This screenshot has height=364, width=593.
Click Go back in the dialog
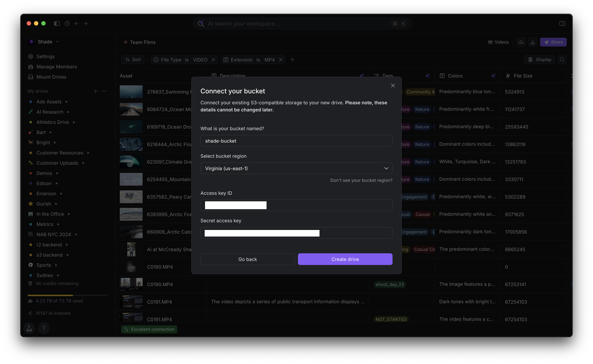[247, 259]
